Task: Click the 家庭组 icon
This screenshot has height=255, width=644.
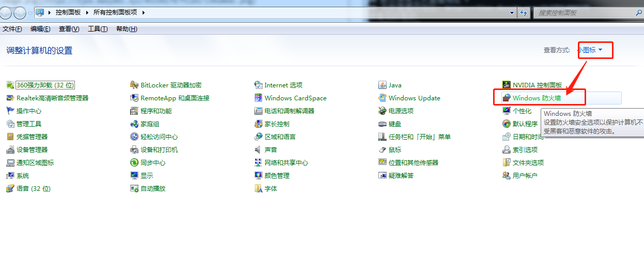Action: 134,124
